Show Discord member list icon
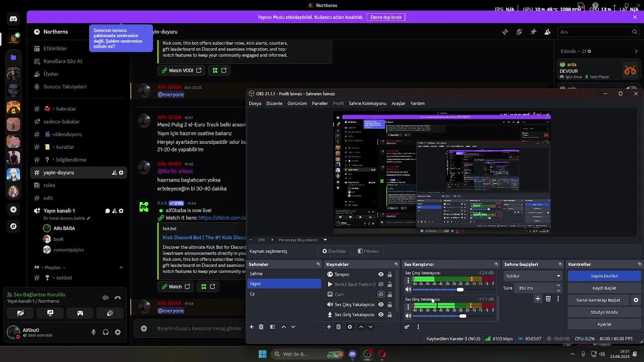 pyautogui.click(x=547, y=32)
